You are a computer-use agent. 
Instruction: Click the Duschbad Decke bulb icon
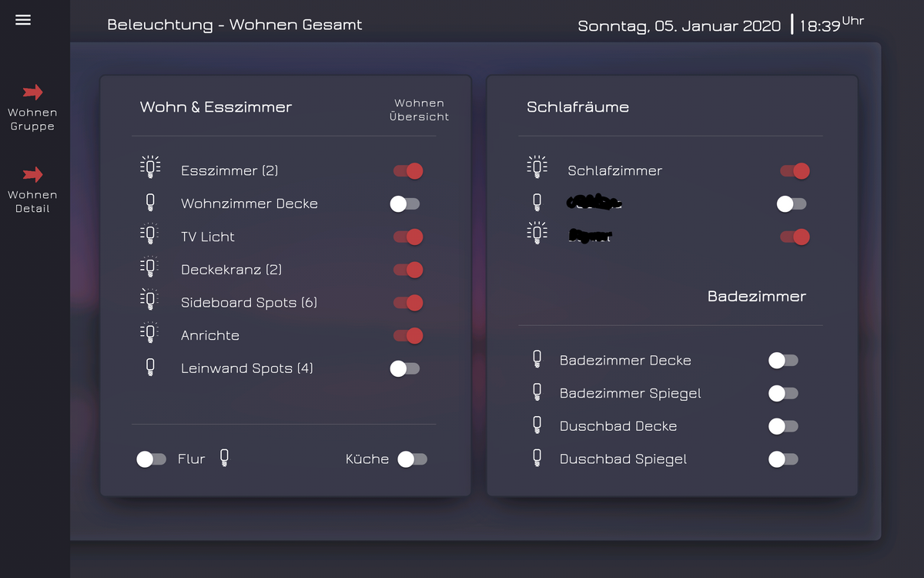(537, 425)
